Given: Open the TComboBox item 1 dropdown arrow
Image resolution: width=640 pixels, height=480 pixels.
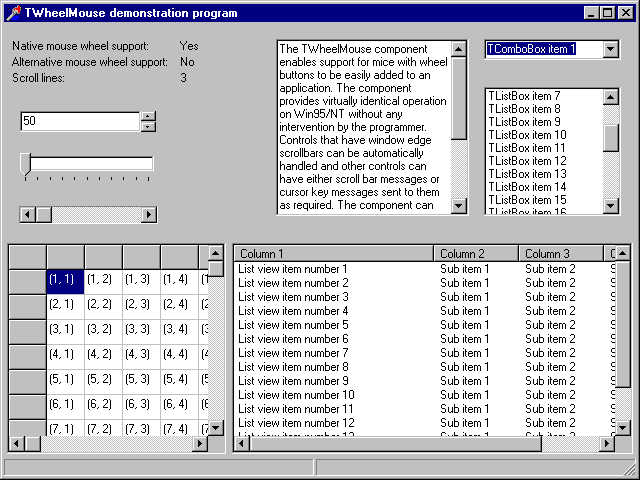Looking at the screenshot, I should click(x=610, y=49).
